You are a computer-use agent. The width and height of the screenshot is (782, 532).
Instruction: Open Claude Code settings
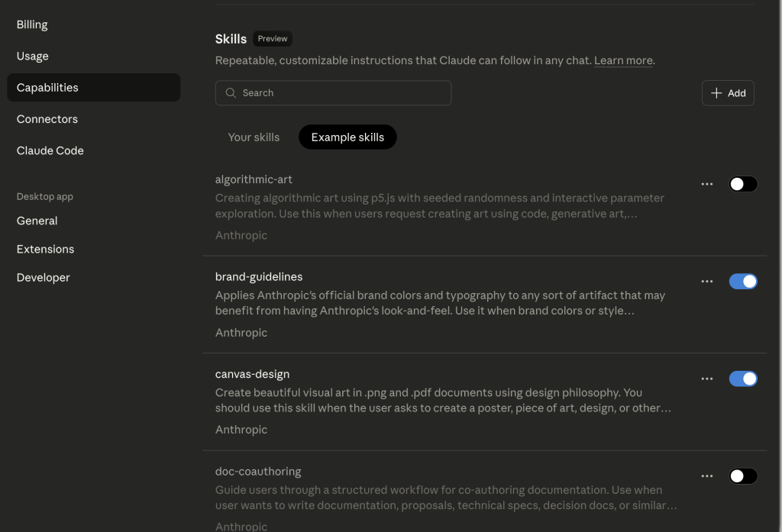click(x=50, y=150)
